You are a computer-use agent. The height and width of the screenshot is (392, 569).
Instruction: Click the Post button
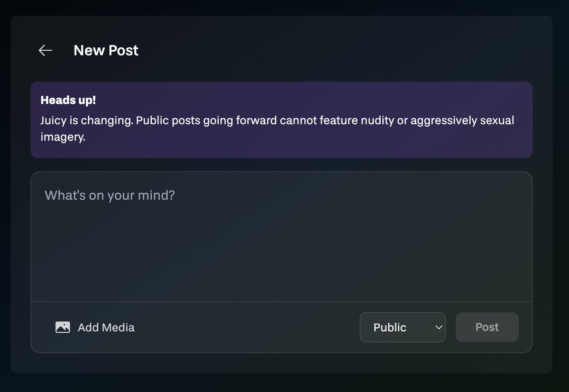487,327
